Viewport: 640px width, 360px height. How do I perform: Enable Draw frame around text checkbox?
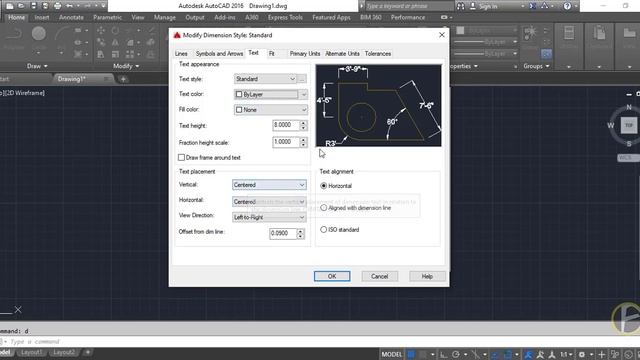(x=182, y=158)
